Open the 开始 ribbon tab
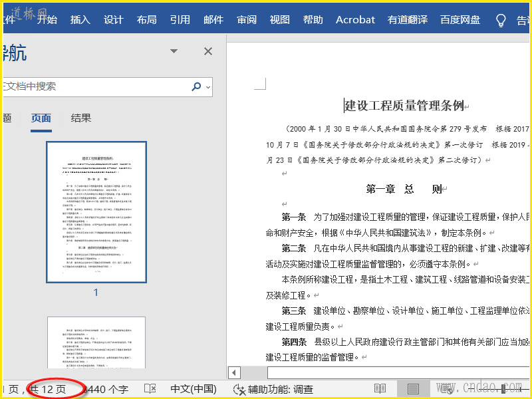The width and height of the screenshot is (532, 399). coord(47,20)
